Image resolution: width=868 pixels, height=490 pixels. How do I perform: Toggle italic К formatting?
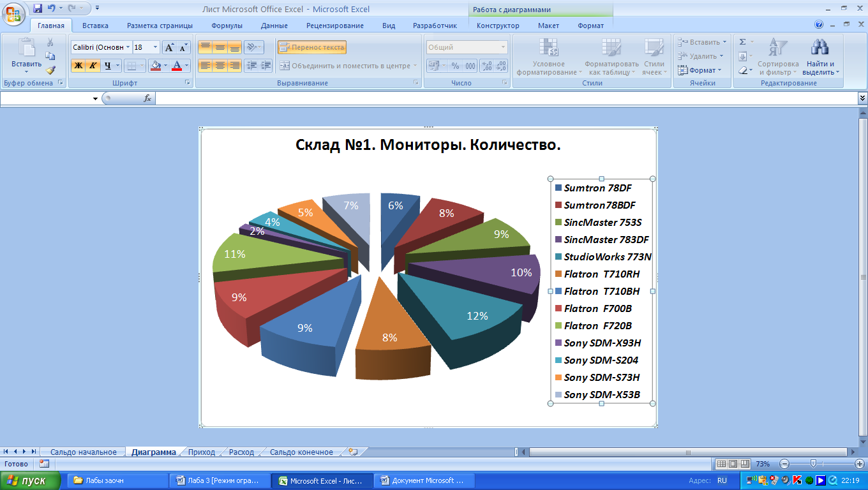pos(93,65)
